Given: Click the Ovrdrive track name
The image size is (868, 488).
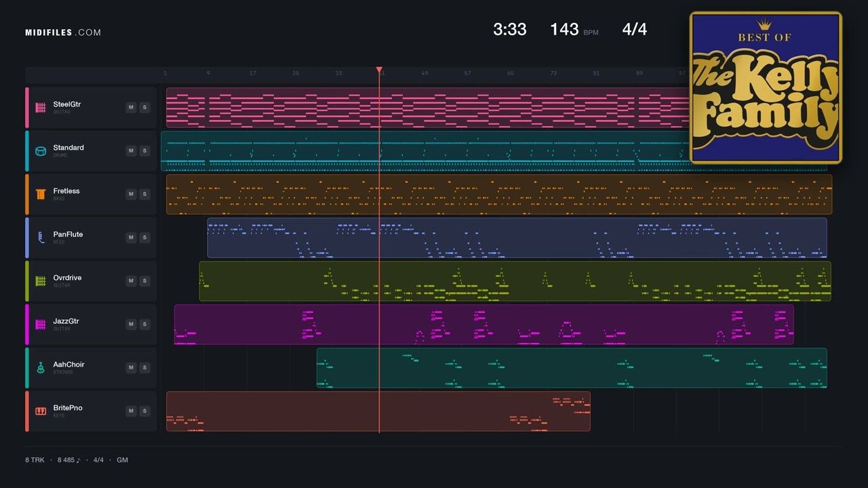Looking at the screenshot, I should (68, 278).
